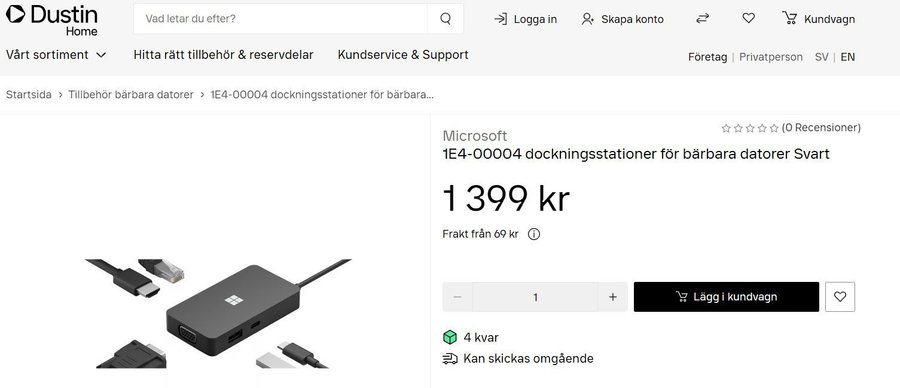Click the shipping info icon beside Frakt
The width and height of the screenshot is (900, 388).
click(x=534, y=234)
